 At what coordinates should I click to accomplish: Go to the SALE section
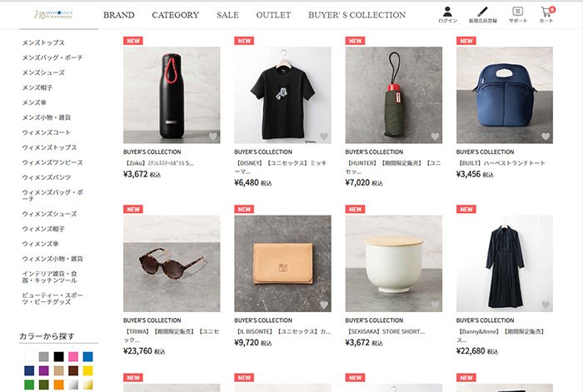[227, 15]
